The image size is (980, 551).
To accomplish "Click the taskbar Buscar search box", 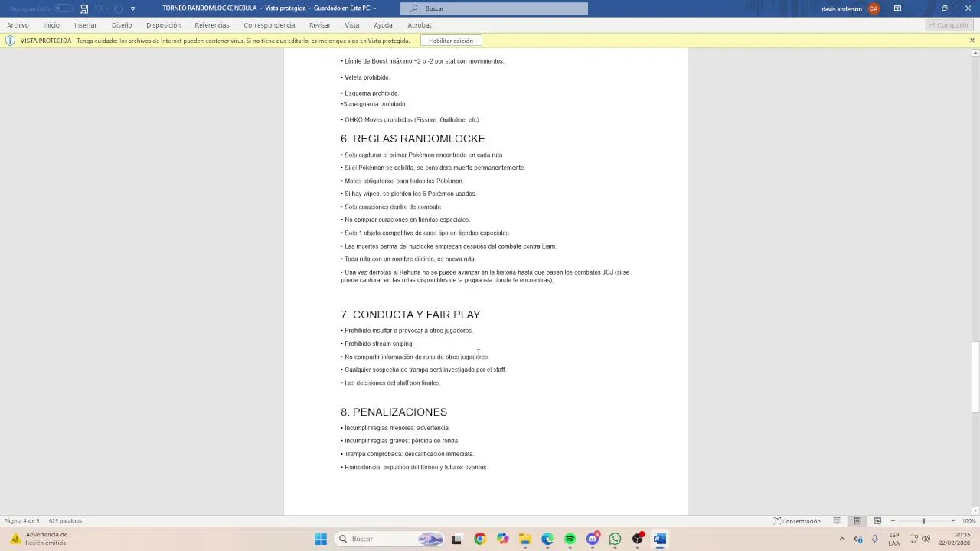I will click(x=390, y=539).
